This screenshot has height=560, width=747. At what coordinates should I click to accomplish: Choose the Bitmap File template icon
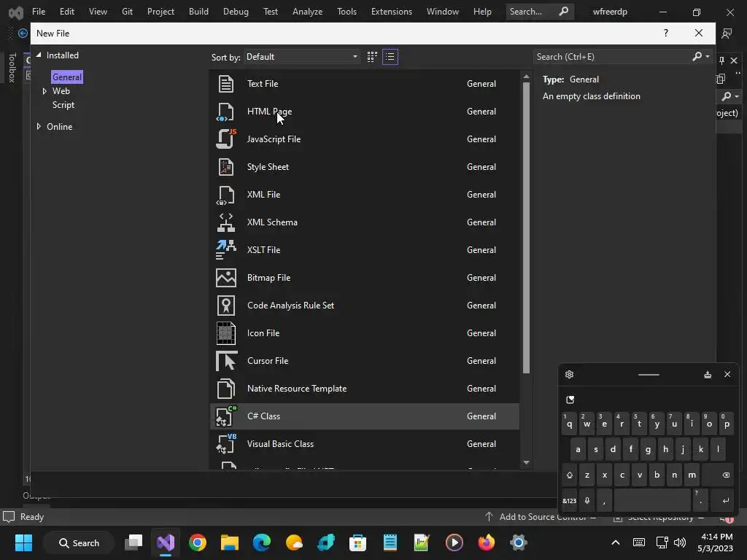226,278
